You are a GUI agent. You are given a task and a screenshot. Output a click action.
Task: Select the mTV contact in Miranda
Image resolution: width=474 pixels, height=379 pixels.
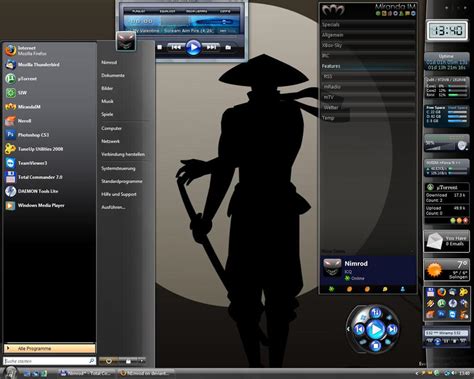[368, 97]
